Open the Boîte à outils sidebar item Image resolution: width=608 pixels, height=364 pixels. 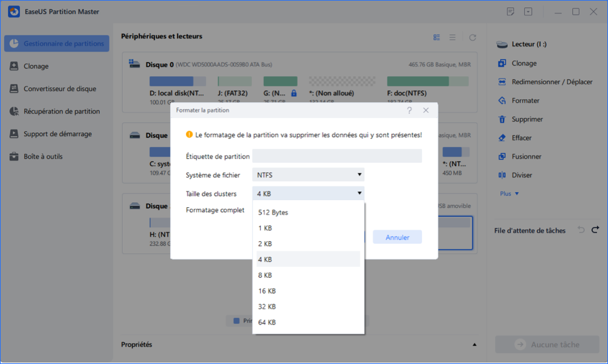tap(43, 156)
